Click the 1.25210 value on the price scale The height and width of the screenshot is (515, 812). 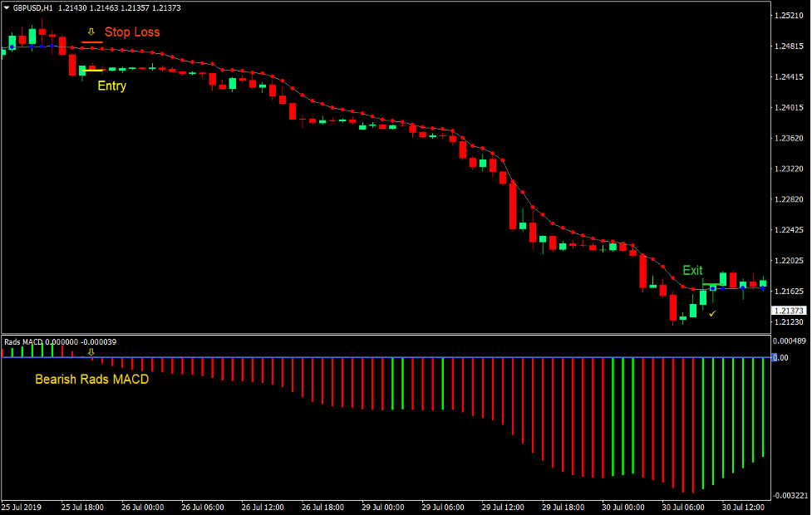tap(790, 13)
